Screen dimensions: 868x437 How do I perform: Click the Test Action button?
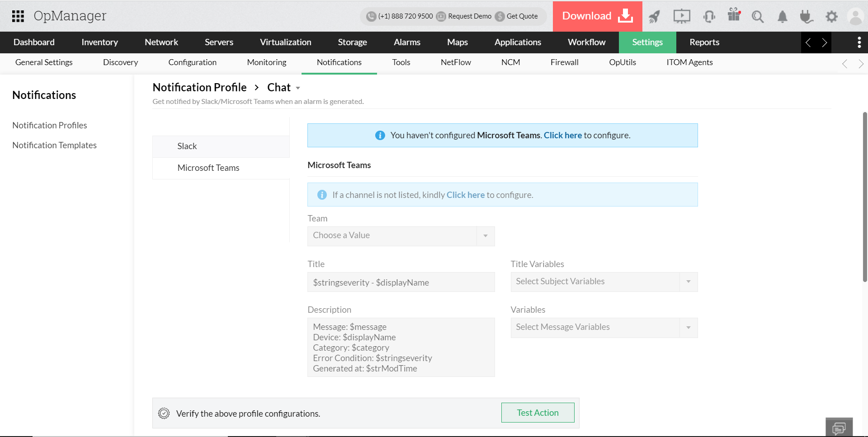[x=538, y=413]
